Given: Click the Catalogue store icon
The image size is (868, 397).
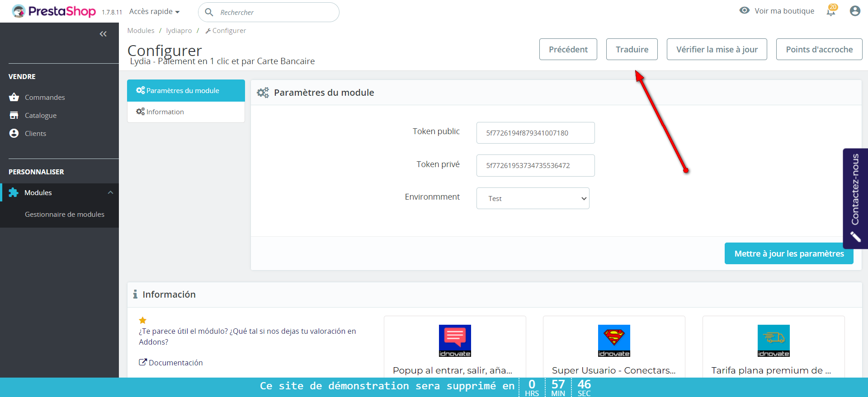Looking at the screenshot, I should pyautogui.click(x=14, y=115).
